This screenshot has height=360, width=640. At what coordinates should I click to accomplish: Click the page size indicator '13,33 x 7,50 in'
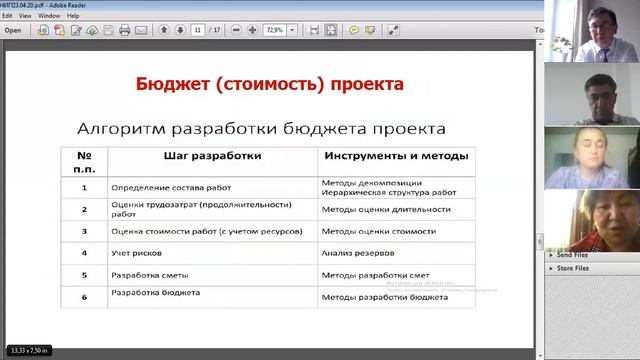pos(29,351)
